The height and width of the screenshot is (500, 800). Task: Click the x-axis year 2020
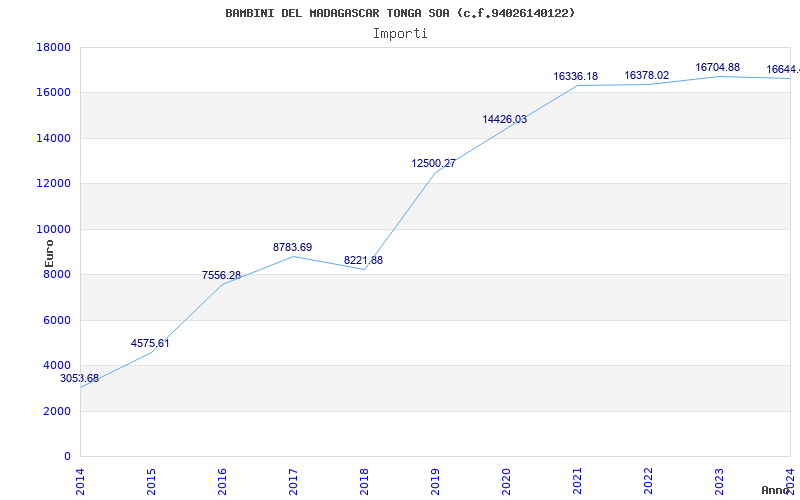click(x=506, y=482)
